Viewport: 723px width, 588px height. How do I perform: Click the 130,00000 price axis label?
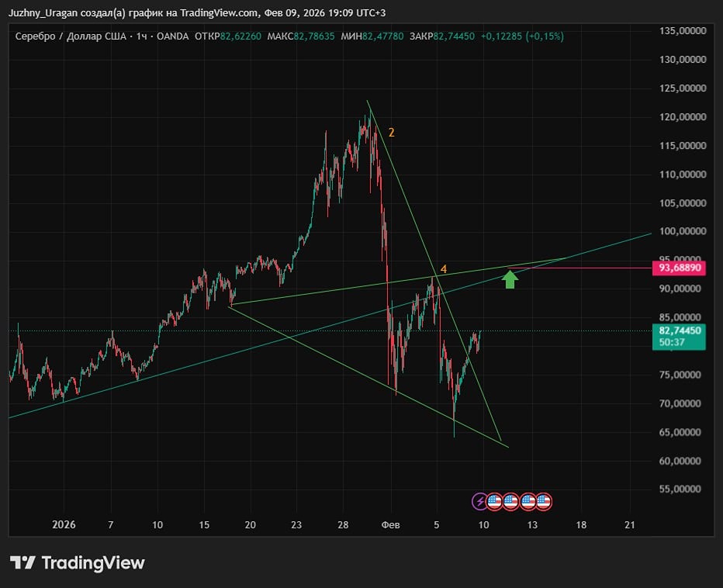click(683, 60)
